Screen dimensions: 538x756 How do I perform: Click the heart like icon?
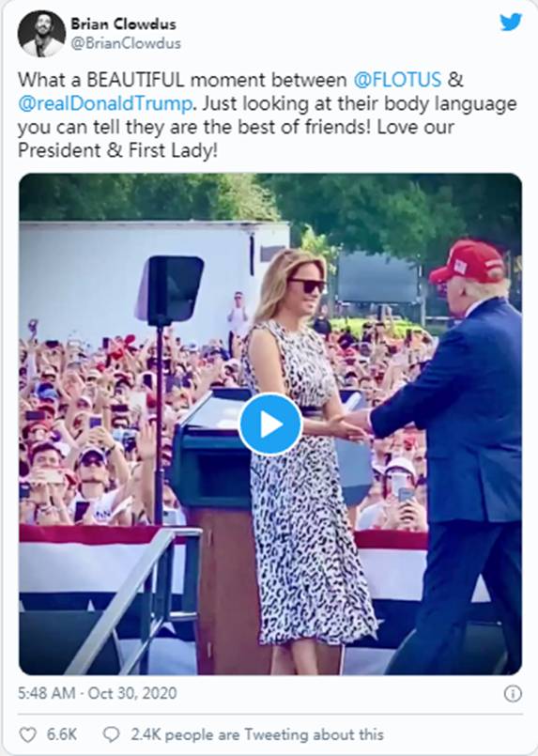pyautogui.click(x=27, y=734)
